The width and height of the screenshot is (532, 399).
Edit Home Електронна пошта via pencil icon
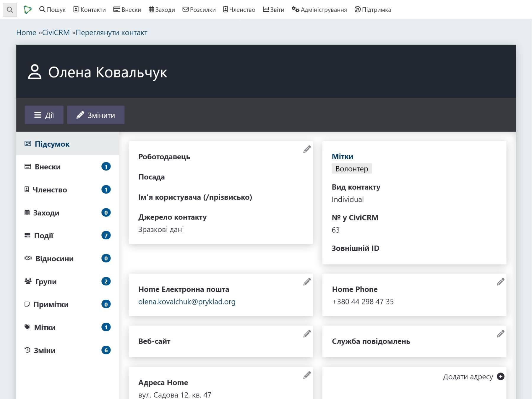(307, 282)
